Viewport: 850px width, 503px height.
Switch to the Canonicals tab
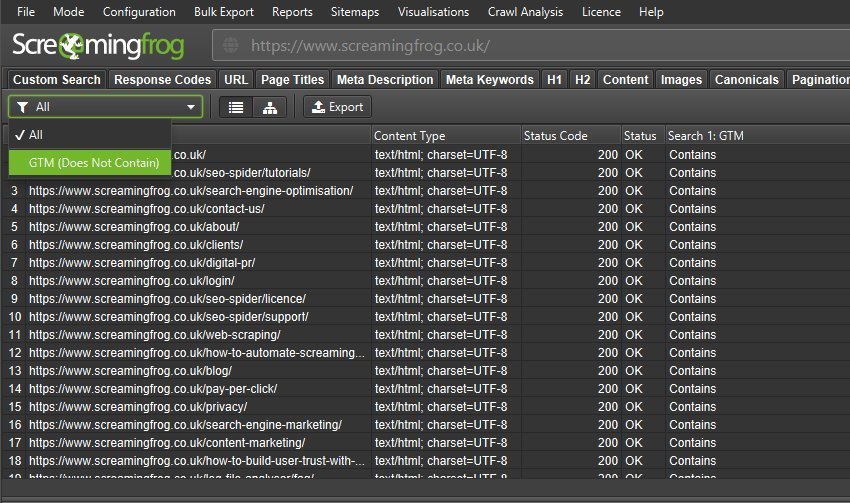747,80
